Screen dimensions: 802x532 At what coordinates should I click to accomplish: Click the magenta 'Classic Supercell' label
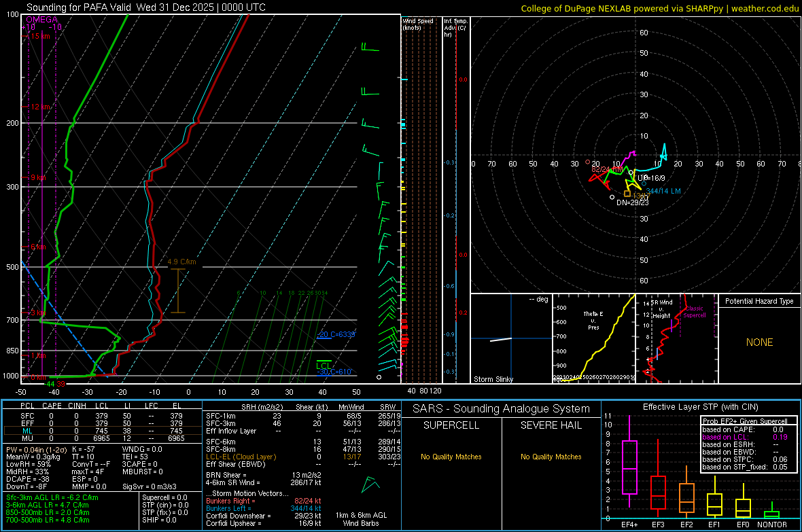pyautogui.click(x=695, y=312)
